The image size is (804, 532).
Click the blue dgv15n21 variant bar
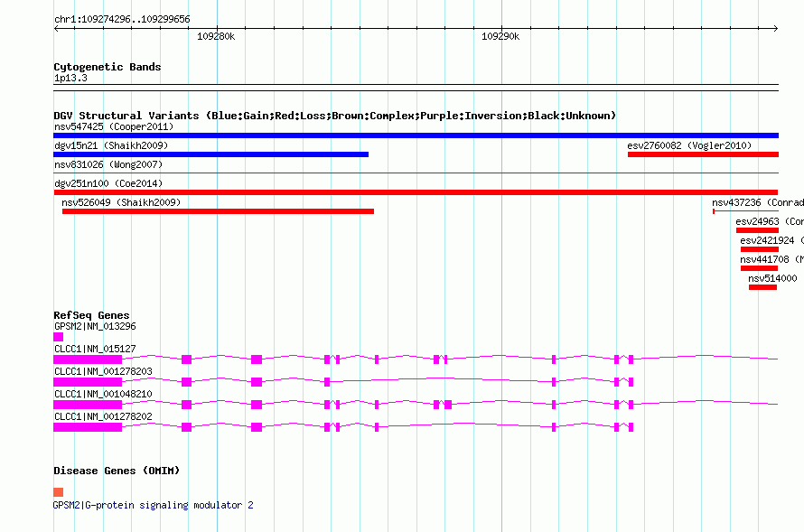click(x=210, y=154)
